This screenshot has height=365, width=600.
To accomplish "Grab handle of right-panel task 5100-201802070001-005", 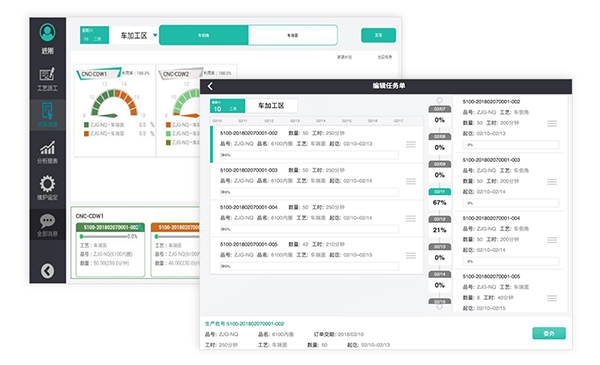I will click(552, 298).
